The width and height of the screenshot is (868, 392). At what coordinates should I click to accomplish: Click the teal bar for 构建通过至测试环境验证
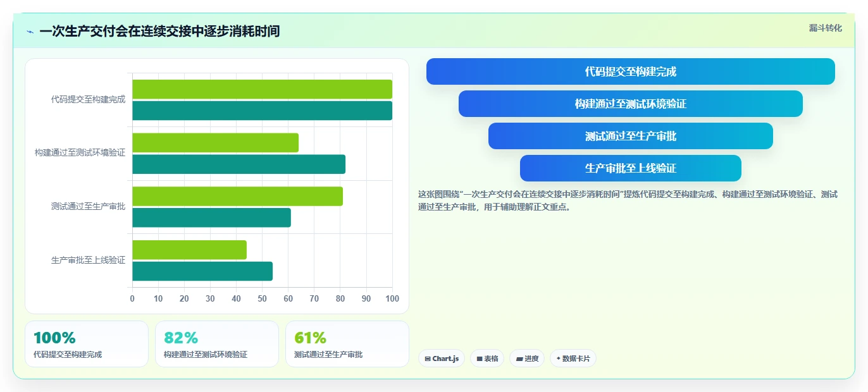[239, 164]
